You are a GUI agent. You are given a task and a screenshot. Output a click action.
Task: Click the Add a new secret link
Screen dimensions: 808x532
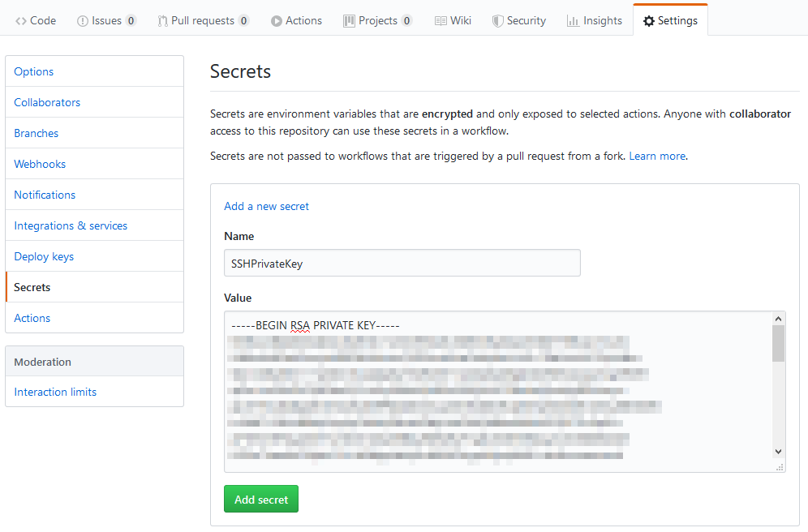coord(266,207)
